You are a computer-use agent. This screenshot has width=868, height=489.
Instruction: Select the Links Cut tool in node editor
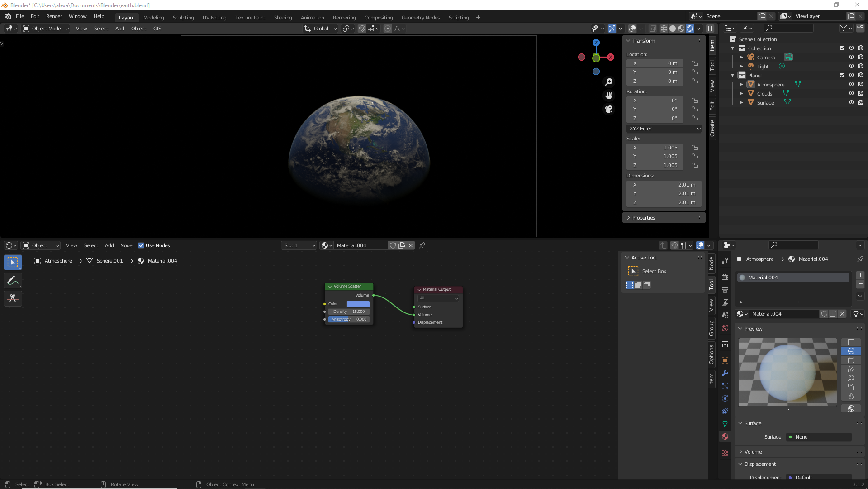tap(13, 298)
